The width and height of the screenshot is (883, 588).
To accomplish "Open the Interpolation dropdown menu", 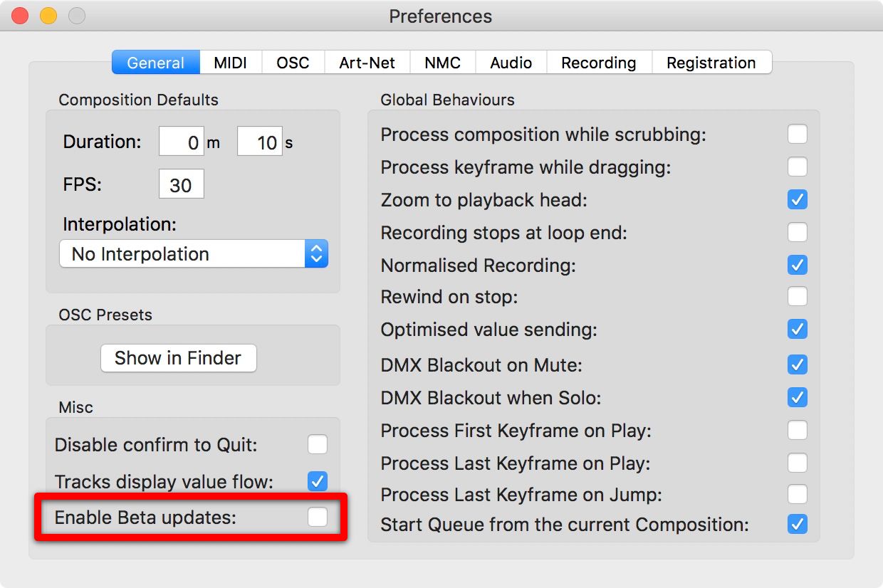I will coord(193,254).
